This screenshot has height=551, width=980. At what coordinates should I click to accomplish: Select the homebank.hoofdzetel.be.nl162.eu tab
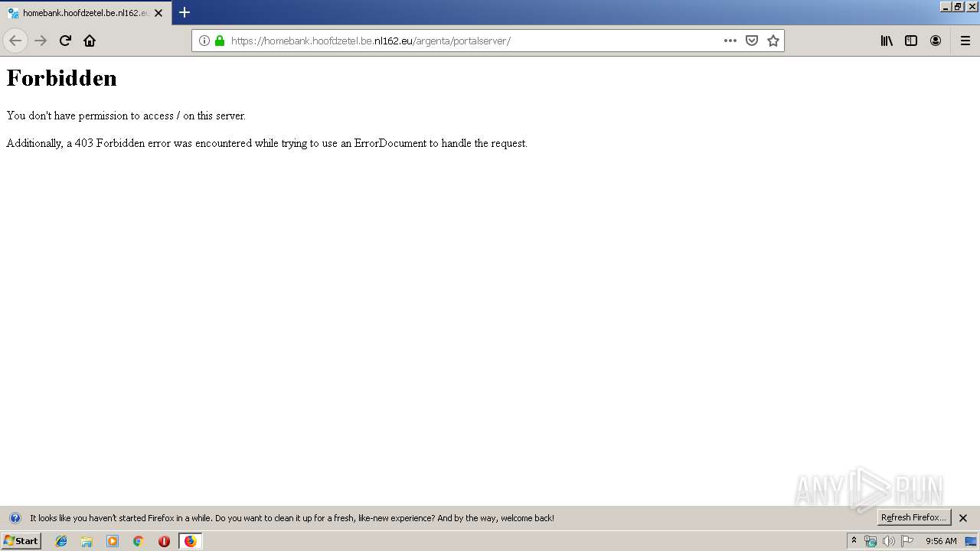point(86,13)
